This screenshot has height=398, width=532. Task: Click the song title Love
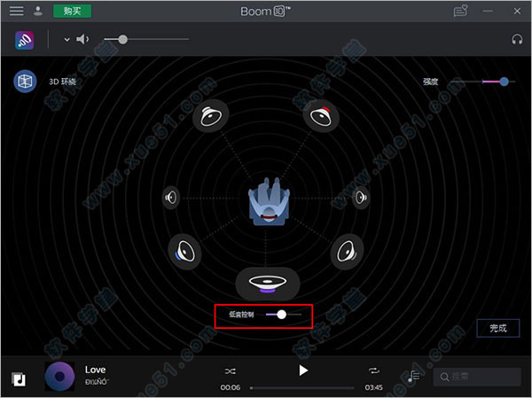[96, 370]
